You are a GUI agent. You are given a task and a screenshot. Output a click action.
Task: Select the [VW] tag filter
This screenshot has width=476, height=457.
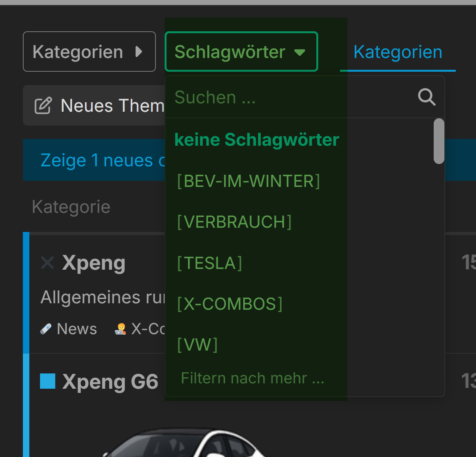[197, 345]
